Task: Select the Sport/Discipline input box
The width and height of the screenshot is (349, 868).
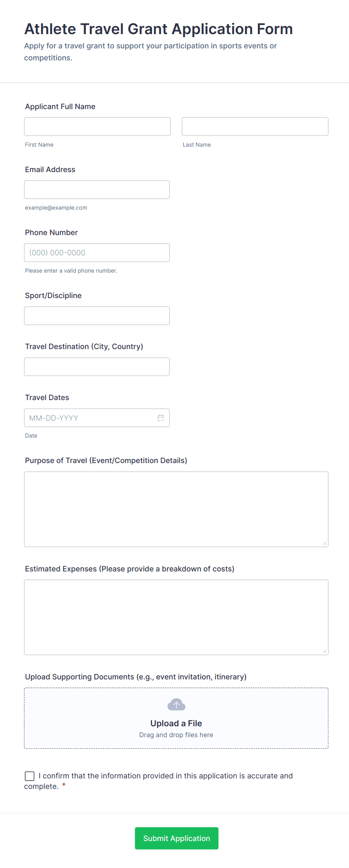Action: (x=97, y=316)
